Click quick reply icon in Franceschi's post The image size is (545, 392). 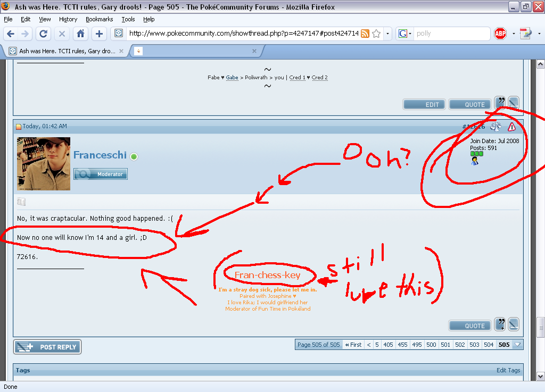[x=514, y=324]
